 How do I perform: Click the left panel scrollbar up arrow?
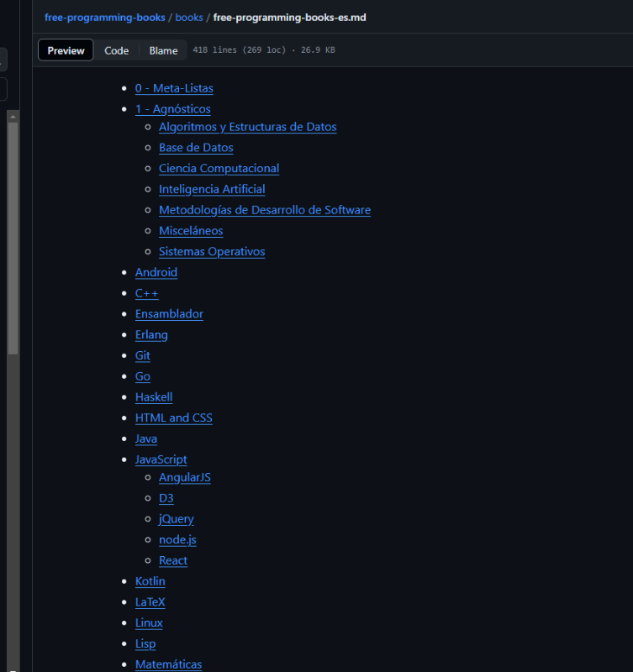pos(13,117)
